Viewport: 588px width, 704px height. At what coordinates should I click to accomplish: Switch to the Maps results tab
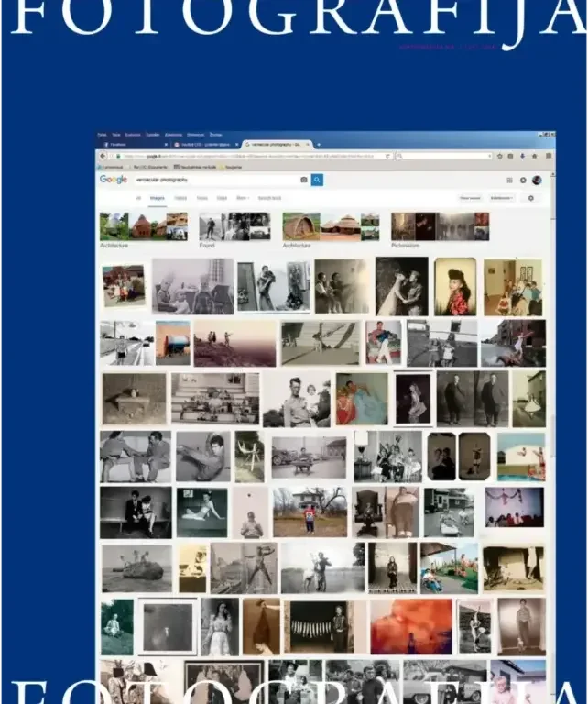click(222, 198)
